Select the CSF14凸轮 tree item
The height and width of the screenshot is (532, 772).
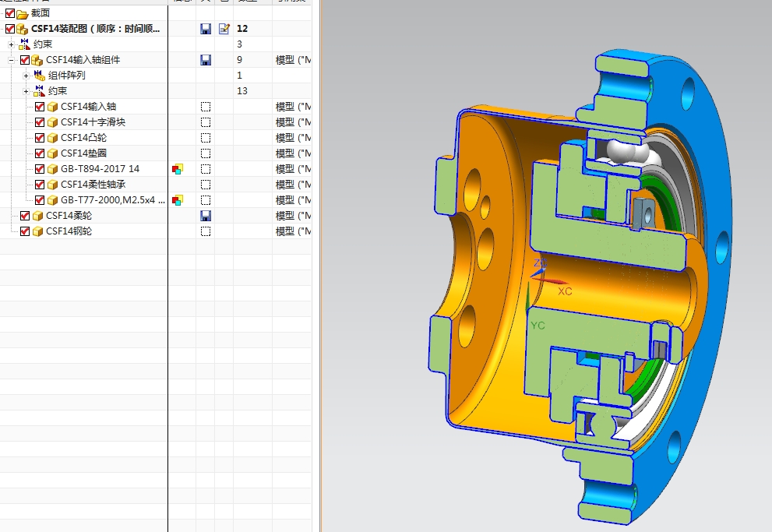pos(83,138)
